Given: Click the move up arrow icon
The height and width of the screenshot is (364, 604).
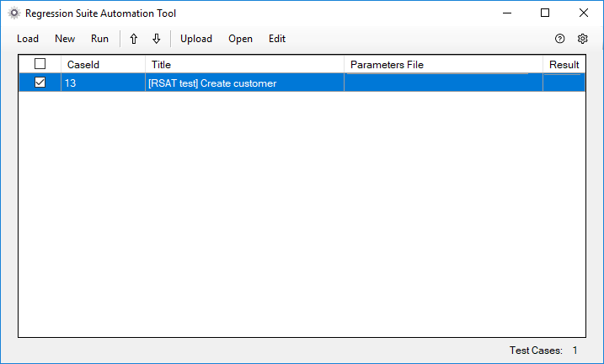Looking at the screenshot, I should point(133,39).
